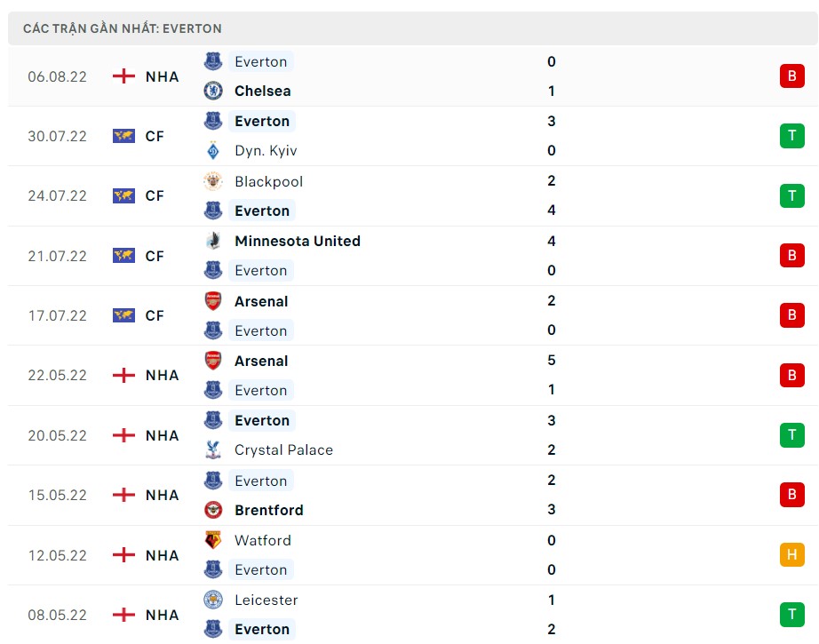Screen dimensions: 819x644
Task: Click the Blackpool club crest icon
Action: 213,181
